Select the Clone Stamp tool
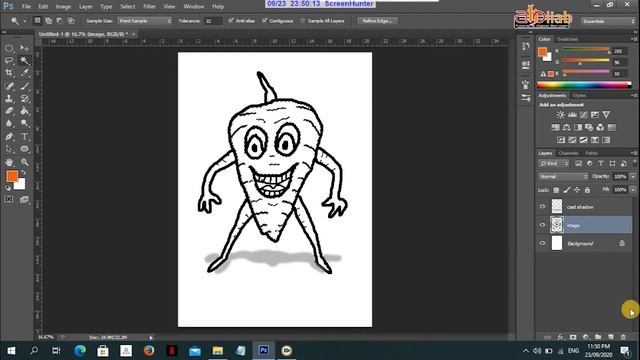 9,98
